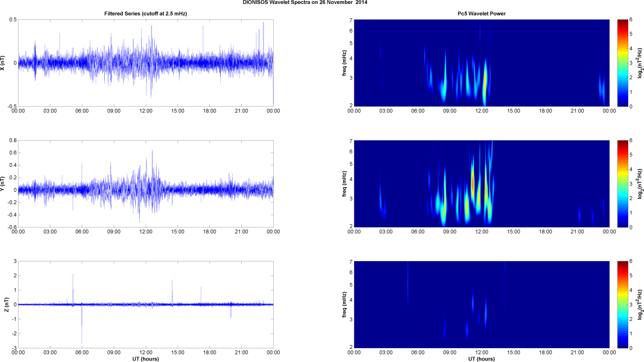Open the Y component filtered time series plot
644x362 pixels.
(x=146, y=184)
